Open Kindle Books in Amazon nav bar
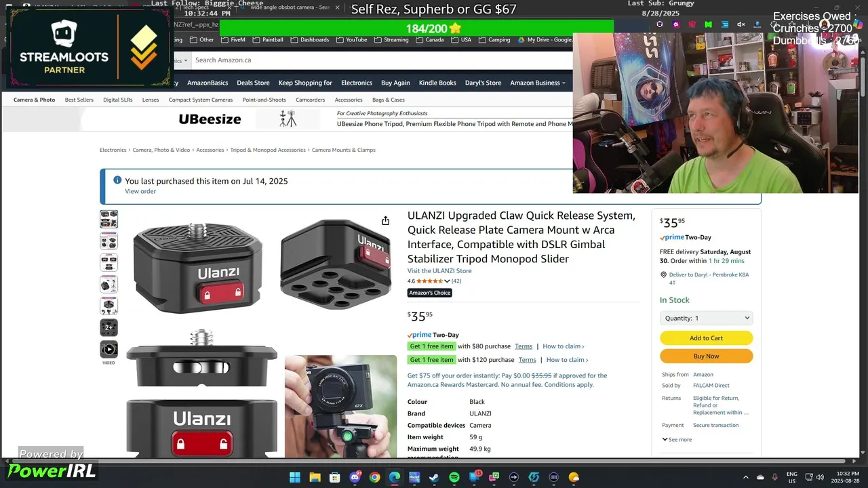This screenshot has width=868, height=488. click(437, 83)
